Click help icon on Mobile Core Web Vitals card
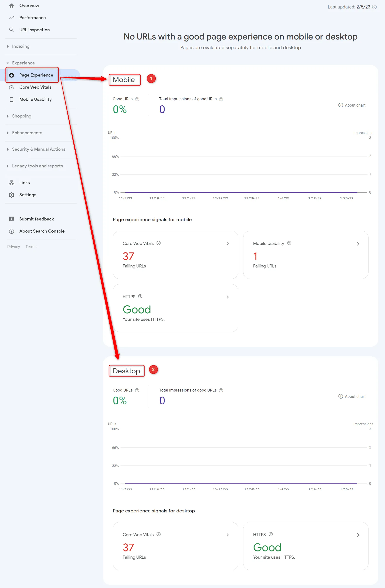 159,243
